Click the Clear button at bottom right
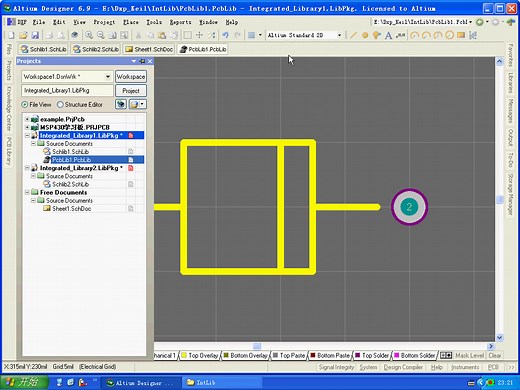 495,355
